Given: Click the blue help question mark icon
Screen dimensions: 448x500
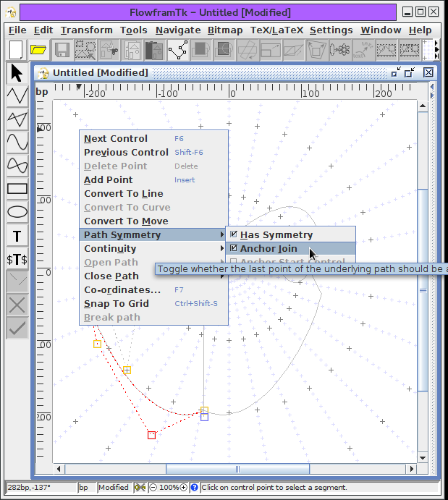Looking at the screenshot, I should tap(194, 487).
